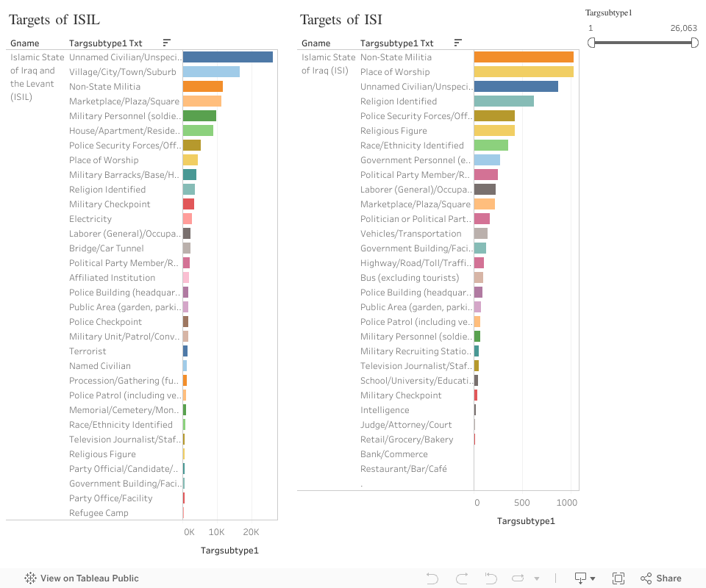Click the revert icon in bottom toolbar
The height and width of the screenshot is (588, 706).
click(x=491, y=578)
